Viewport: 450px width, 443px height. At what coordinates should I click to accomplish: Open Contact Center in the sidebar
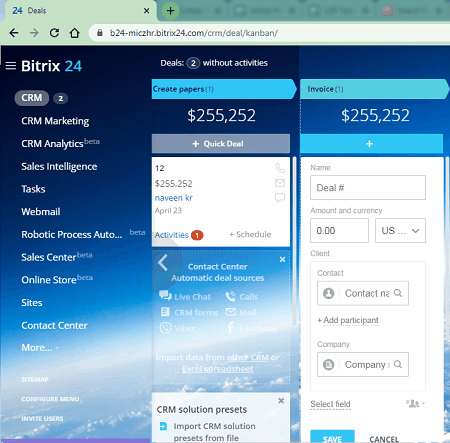[x=54, y=325]
